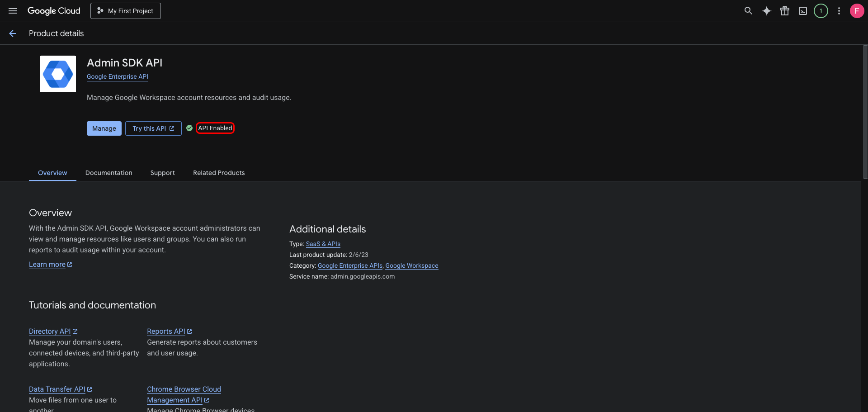The width and height of the screenshot is (868, 412).
Task: Open the Google Workspace category link
Action: coord(412,265)
